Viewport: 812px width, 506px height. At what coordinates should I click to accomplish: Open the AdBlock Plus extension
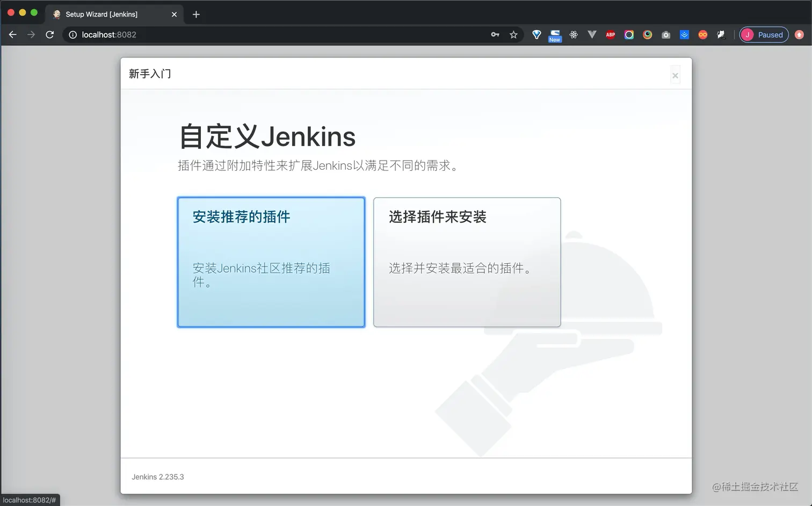pos(611,35)
